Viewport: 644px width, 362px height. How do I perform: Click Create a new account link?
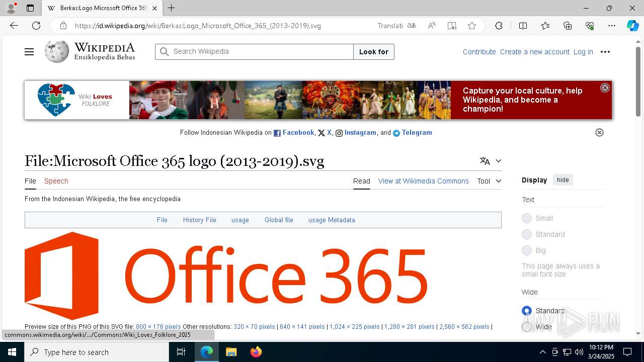tap(535, 52)
